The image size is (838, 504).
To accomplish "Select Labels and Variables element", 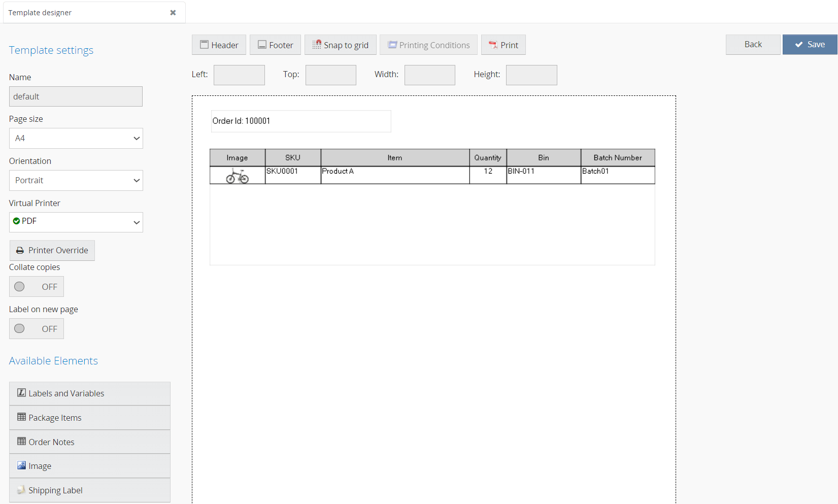I will pyautogui.click(x=89, y=393).
